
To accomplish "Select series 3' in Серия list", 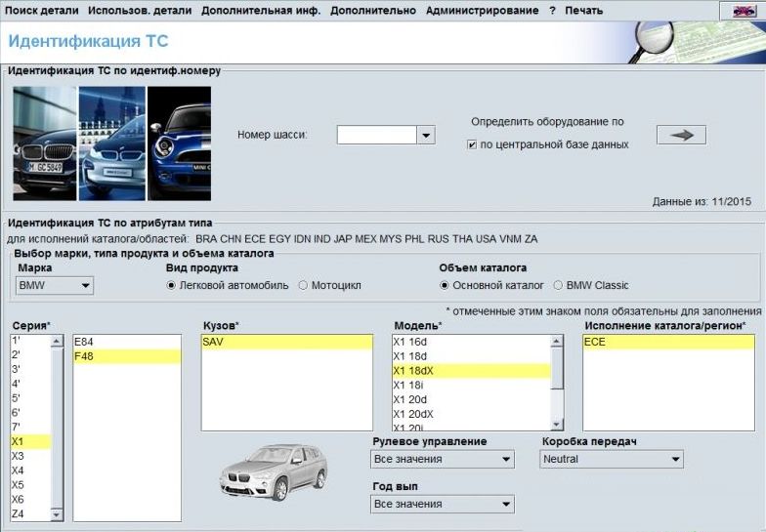I will pos(30,369).
